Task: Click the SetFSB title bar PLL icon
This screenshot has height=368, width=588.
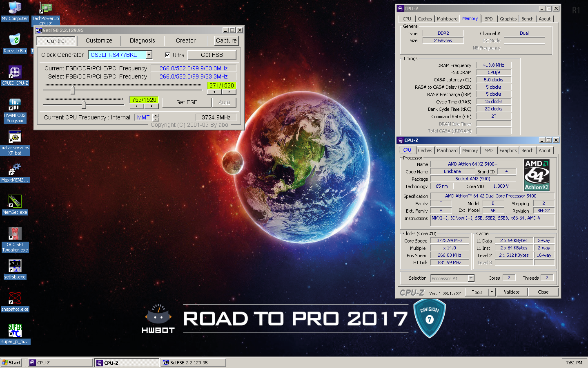Action: (38, 30)
